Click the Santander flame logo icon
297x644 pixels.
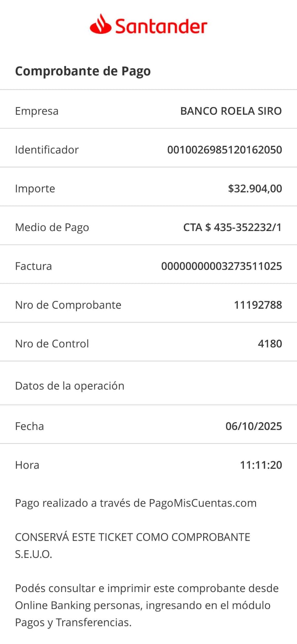pyautogui.click(x=100, y=25)
